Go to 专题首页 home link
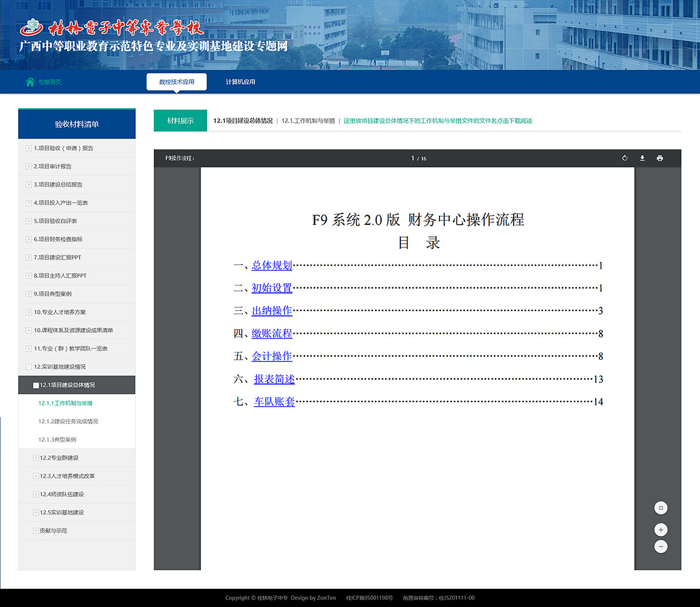The image size is (700, 607). pyautogui.click(x=49, y=82)
